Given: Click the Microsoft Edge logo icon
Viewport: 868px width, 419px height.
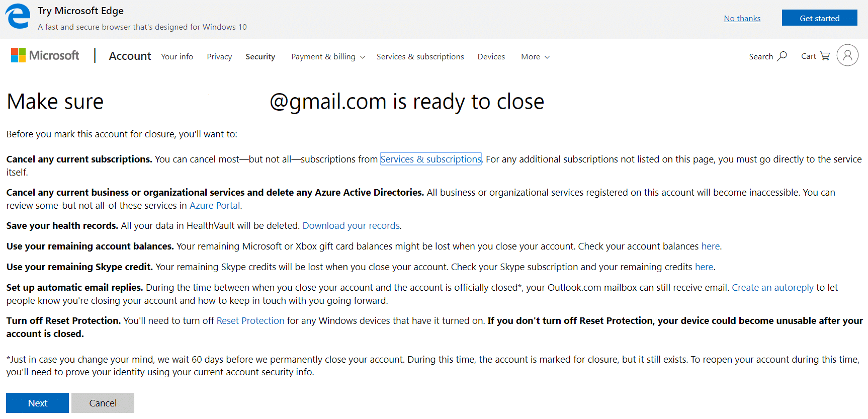Looking at the screenshot, I should point(18,17).
